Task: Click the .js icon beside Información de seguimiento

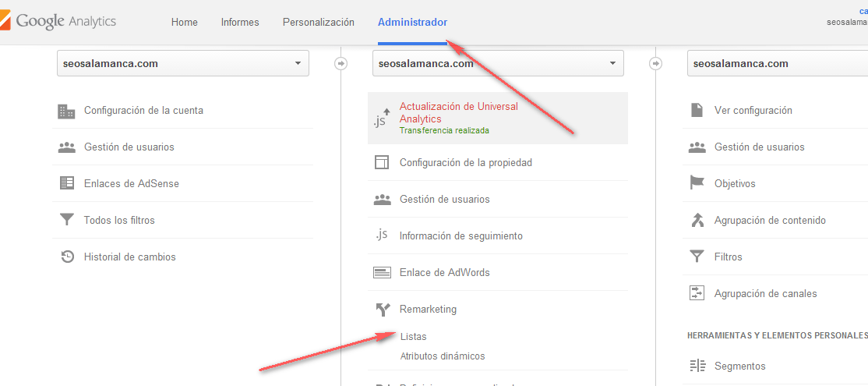Action: tap(382, 235)
